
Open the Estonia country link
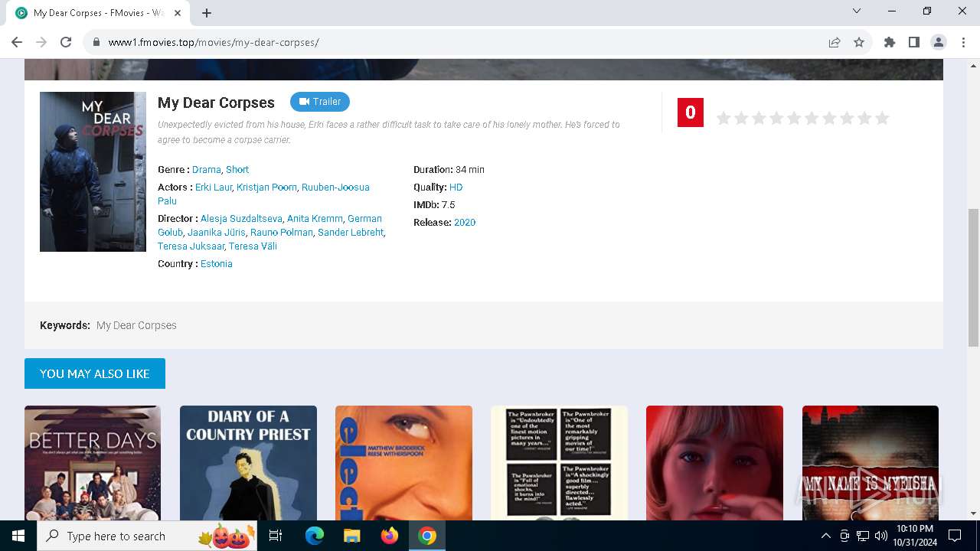tap(217, 264)
